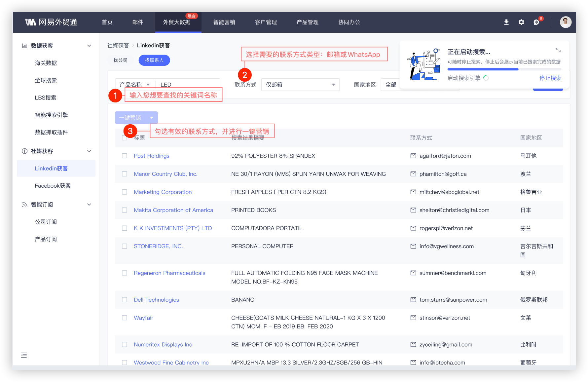Open settings gear icon
Viewport: 588px width, 382px height.
click(521, 22)
